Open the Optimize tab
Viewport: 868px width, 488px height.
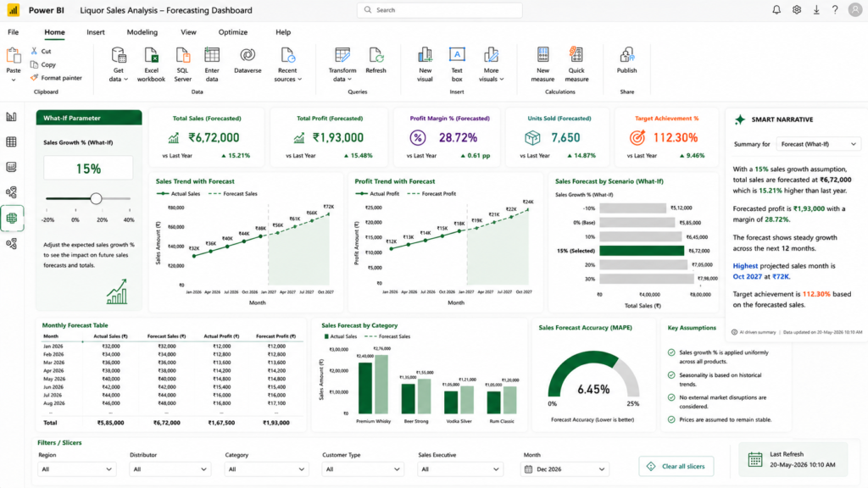(232, 32)
